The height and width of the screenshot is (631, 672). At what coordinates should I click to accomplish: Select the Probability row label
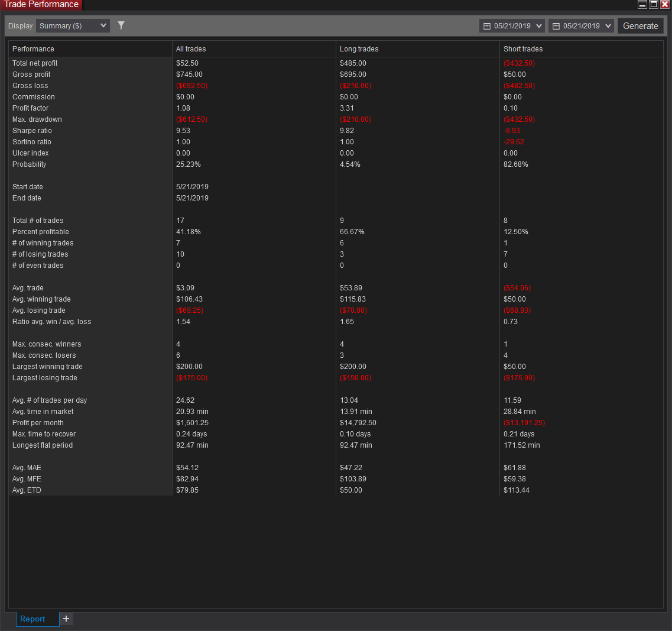[29, 164]
